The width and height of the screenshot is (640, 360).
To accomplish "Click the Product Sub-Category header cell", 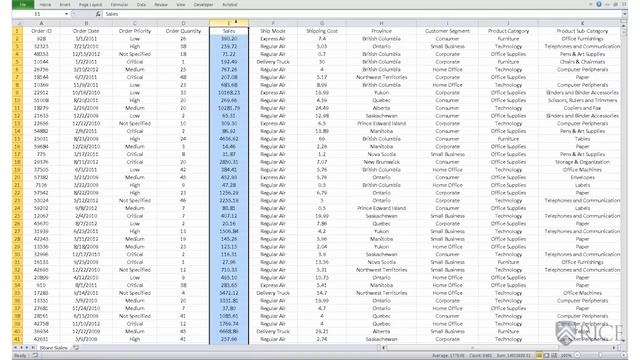I will (582, 31).
